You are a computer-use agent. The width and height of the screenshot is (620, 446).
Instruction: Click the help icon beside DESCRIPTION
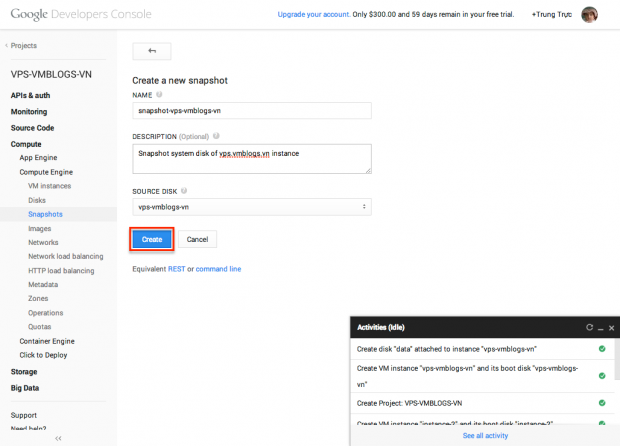point(216,136)
